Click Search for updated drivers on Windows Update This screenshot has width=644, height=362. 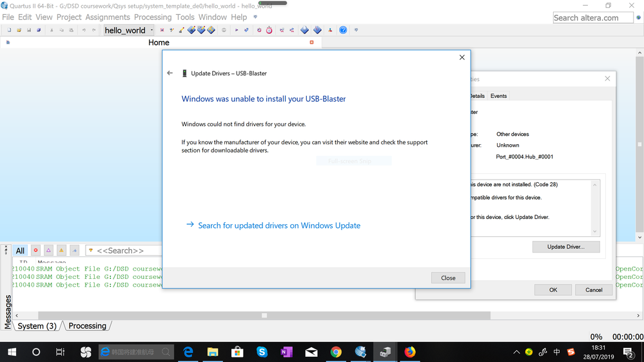coord(279,225)
